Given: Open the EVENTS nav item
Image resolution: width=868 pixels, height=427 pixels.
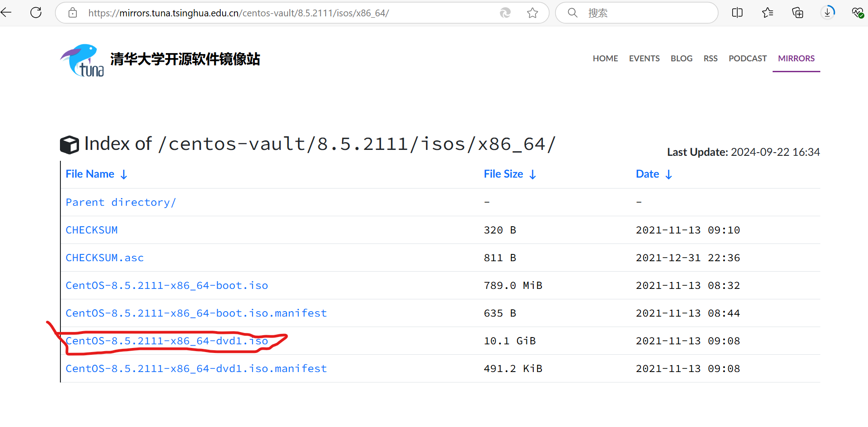Looking at the screenshot, I should (644, 59).
